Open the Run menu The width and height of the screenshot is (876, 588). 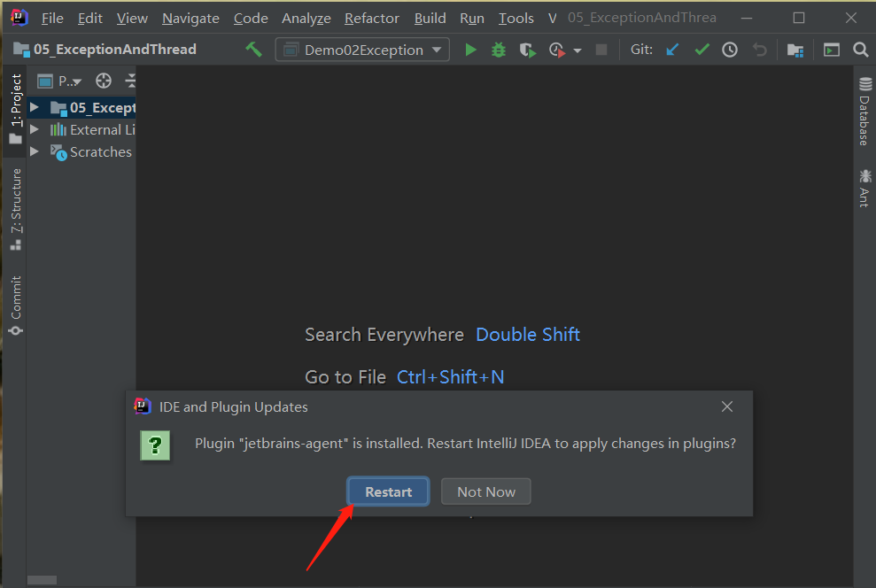[472, 19]
